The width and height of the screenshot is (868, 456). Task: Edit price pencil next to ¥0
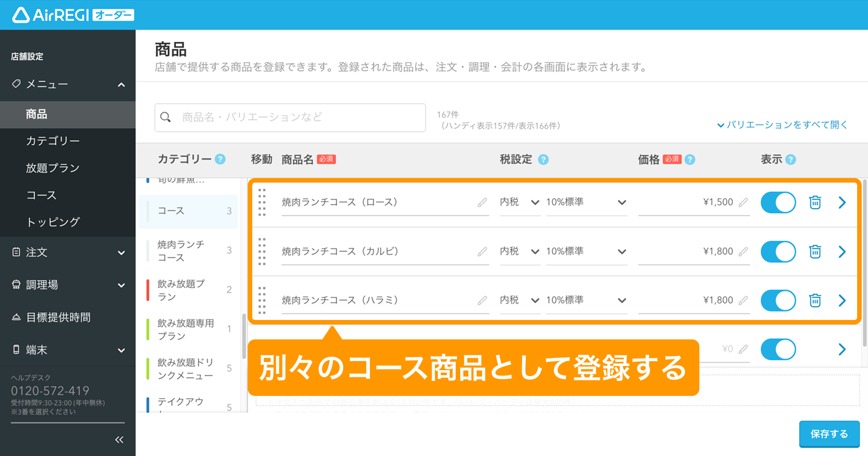[x=743, y=349]
